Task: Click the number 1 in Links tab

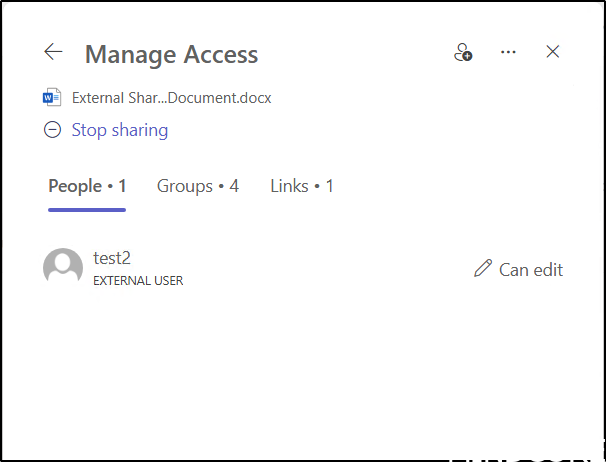Action: (x=329, y=186)
